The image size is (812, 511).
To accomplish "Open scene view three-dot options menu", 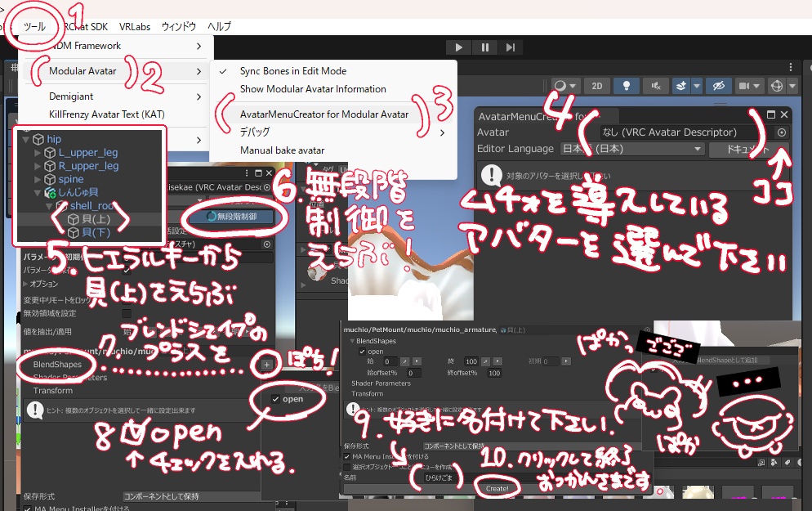I will click(790, 67).
